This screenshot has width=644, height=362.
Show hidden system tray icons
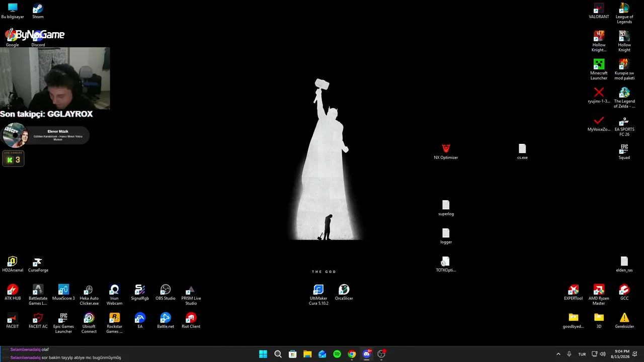pos(558,354)
